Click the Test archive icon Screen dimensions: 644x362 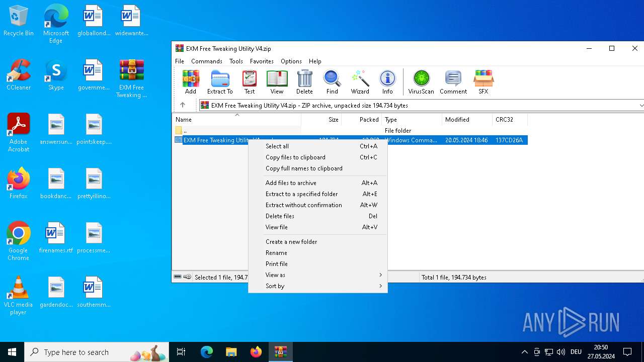[250, 82]
